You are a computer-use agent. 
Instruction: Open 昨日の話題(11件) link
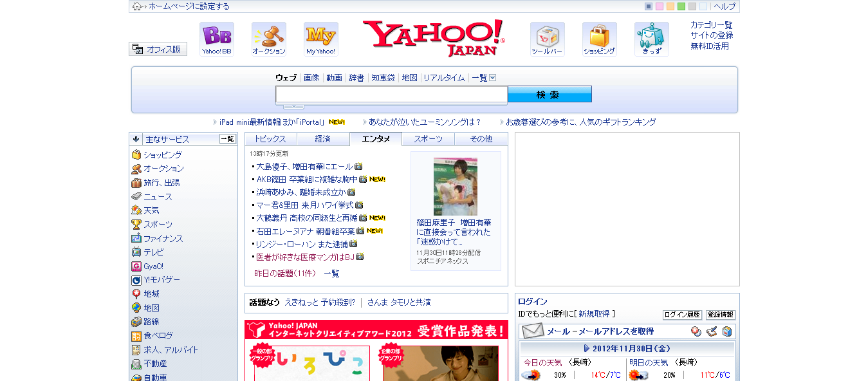coord(285,274)
